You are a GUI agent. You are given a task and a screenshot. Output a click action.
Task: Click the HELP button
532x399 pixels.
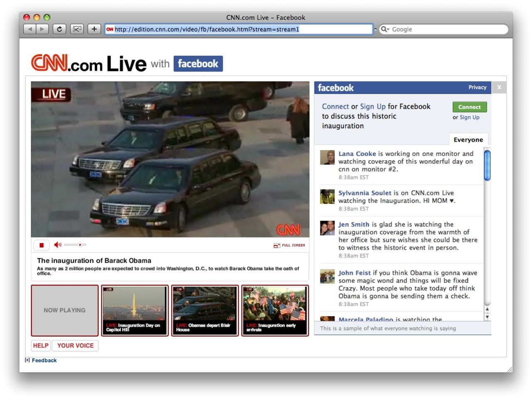pos(41,345)
